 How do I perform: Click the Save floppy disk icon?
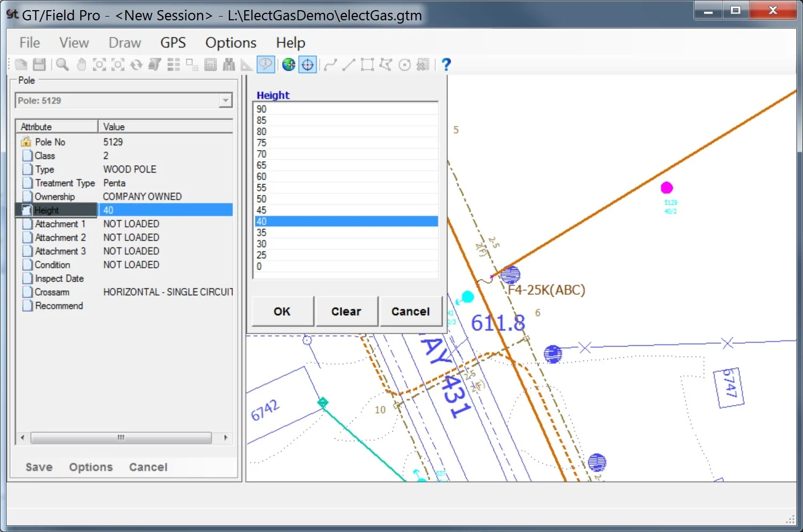(x=39, y=65)
